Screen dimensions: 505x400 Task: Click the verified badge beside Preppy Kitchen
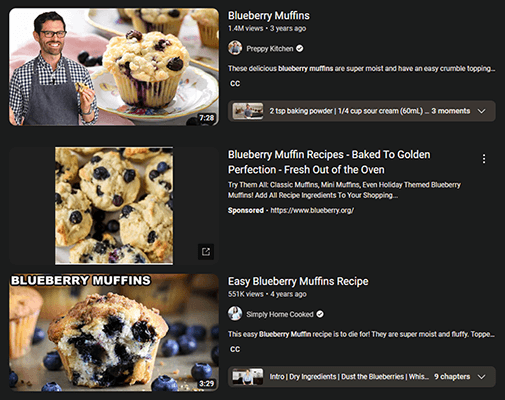(300, 49)
